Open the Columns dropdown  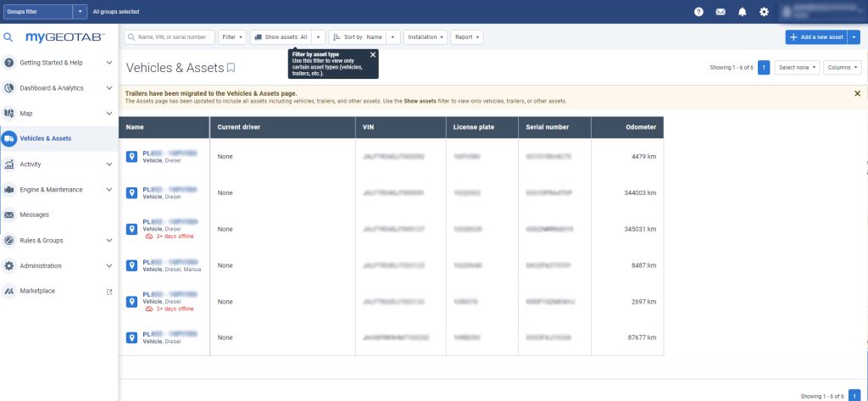pyautogui.click(x=843, y=67)
